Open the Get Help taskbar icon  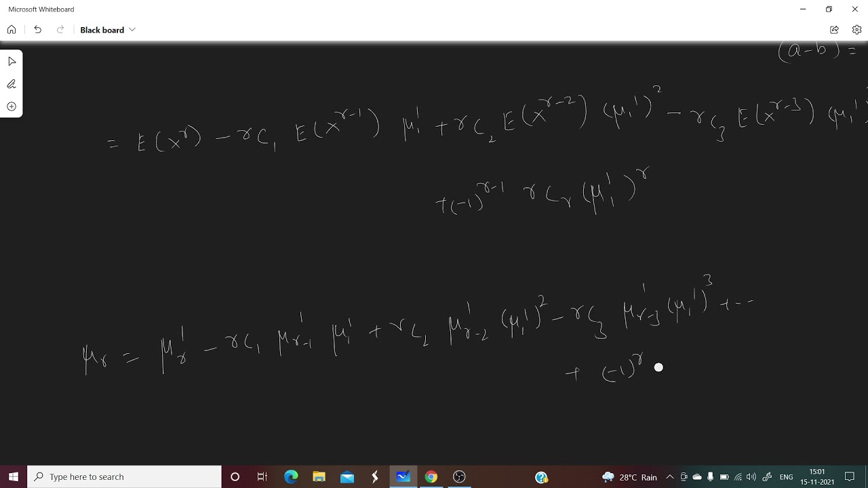(541, 476)
